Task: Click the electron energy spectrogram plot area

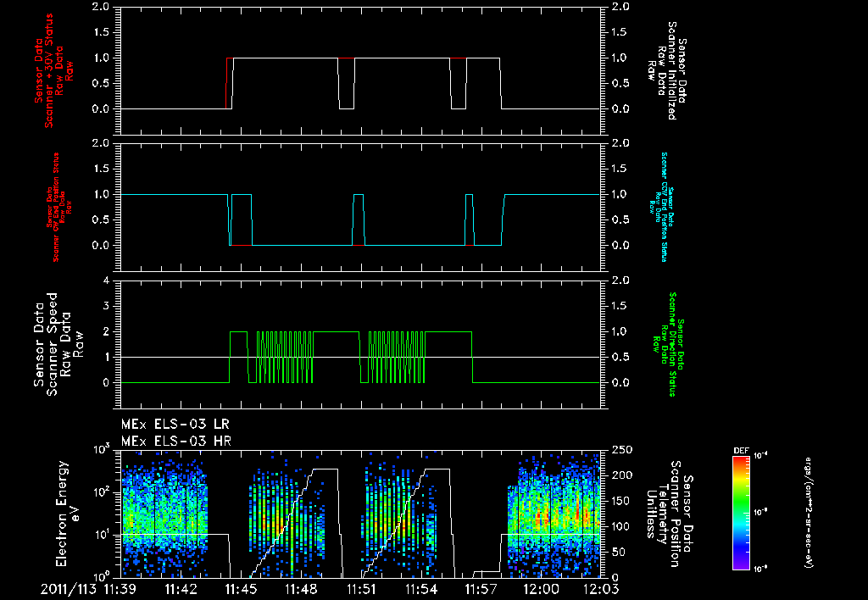Action: pyautogui.click(x=361, y=514)
